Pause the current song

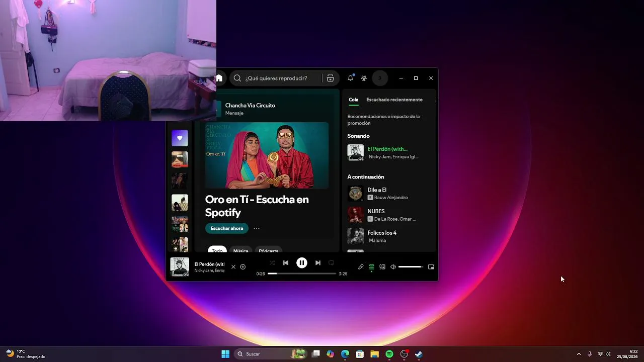point(302,262)
